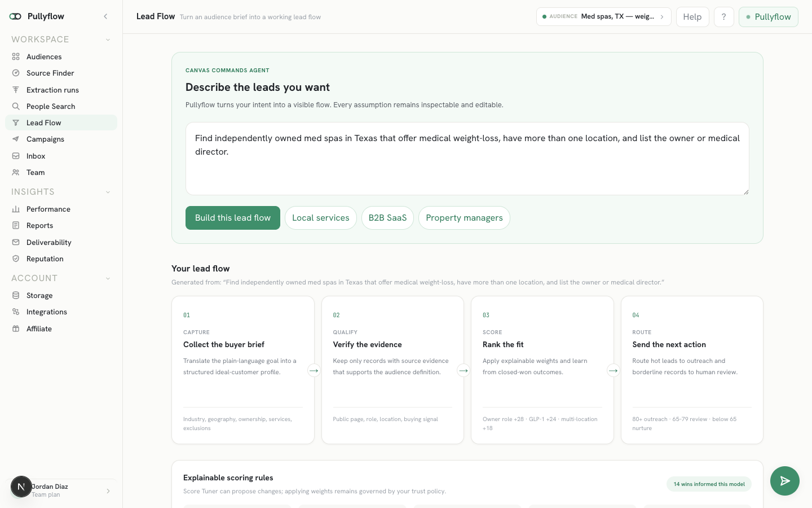Click the Reports document icon
Screen dimensions: 812x508
click(16, 225)
